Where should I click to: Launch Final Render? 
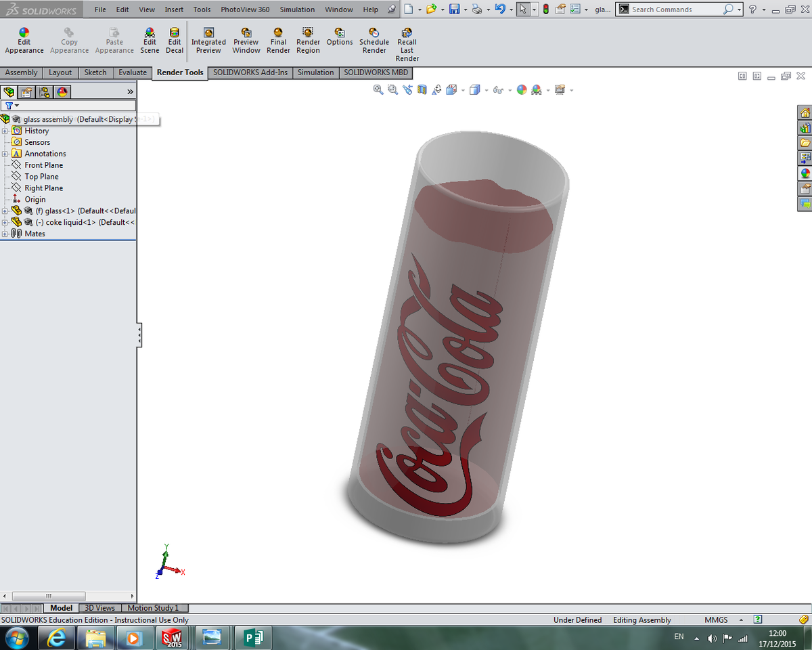pyautogui.click(x=278, y=41)
